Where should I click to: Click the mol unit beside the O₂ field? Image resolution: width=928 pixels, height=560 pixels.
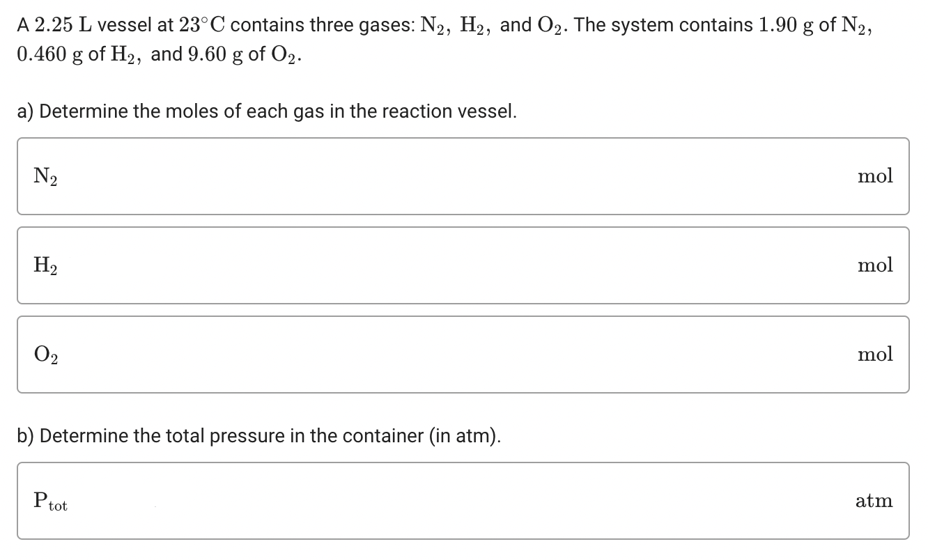coord(876,355)
